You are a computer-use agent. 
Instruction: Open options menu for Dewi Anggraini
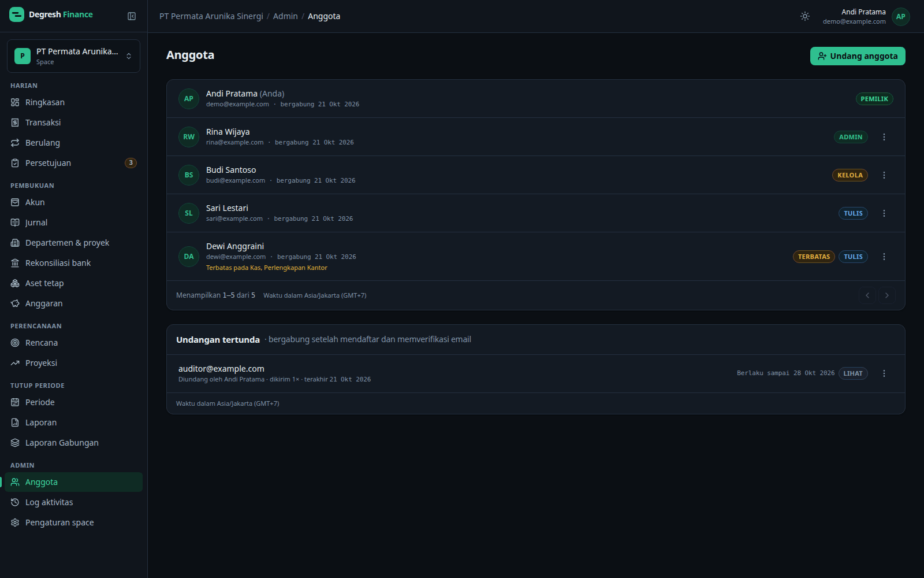click(x=884, y=257)
